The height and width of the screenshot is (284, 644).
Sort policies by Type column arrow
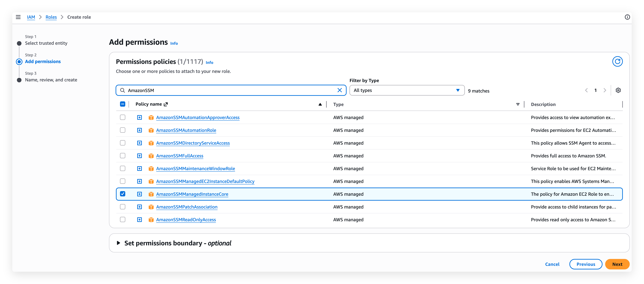(x=518, y=104)
